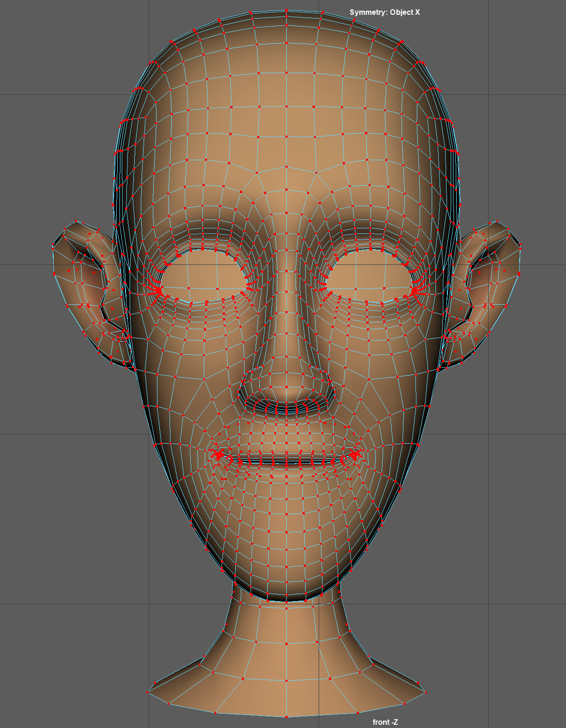Pick the bottom-left corner vertex of the neck base
The image size is (566, 728).
(x=148, y=692)
